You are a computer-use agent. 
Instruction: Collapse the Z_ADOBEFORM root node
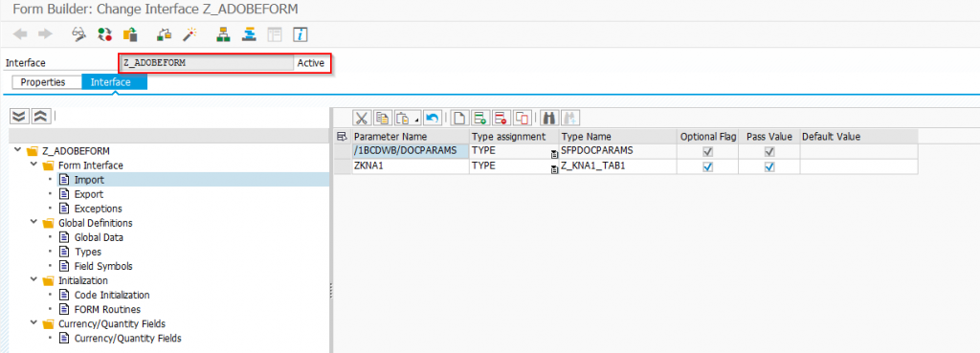point(17,150)
